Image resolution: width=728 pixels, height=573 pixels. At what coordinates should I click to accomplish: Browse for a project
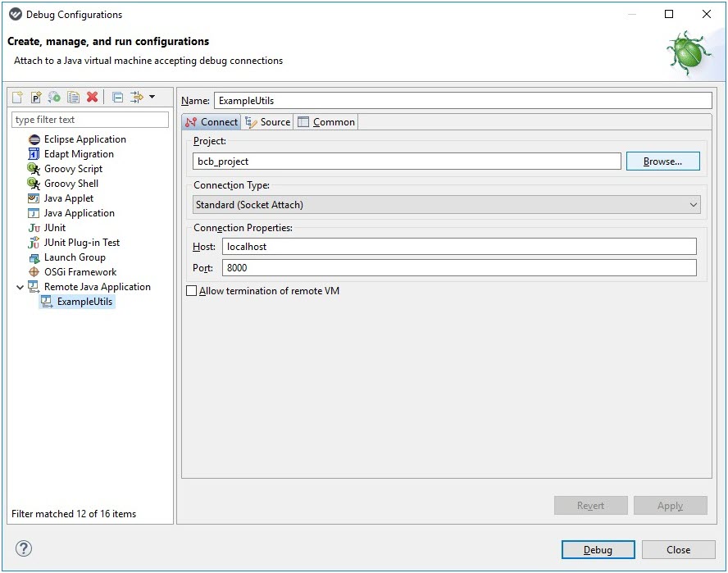coord(662,161)
